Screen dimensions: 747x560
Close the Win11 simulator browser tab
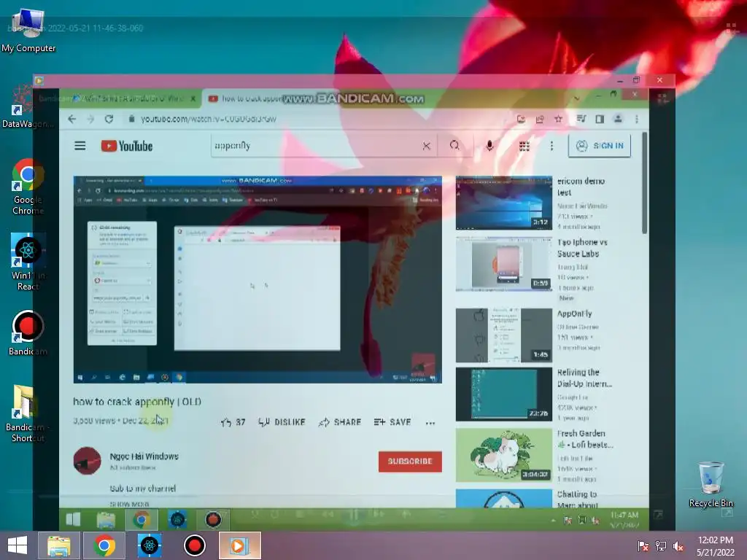click(193, 98)
